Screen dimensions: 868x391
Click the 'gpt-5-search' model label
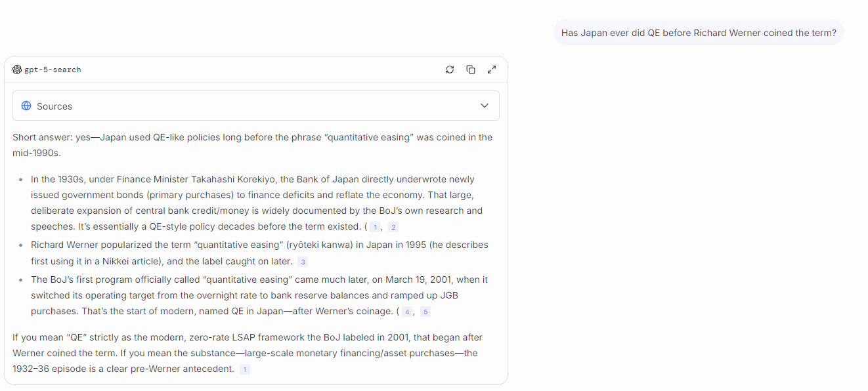coord(53,70)
